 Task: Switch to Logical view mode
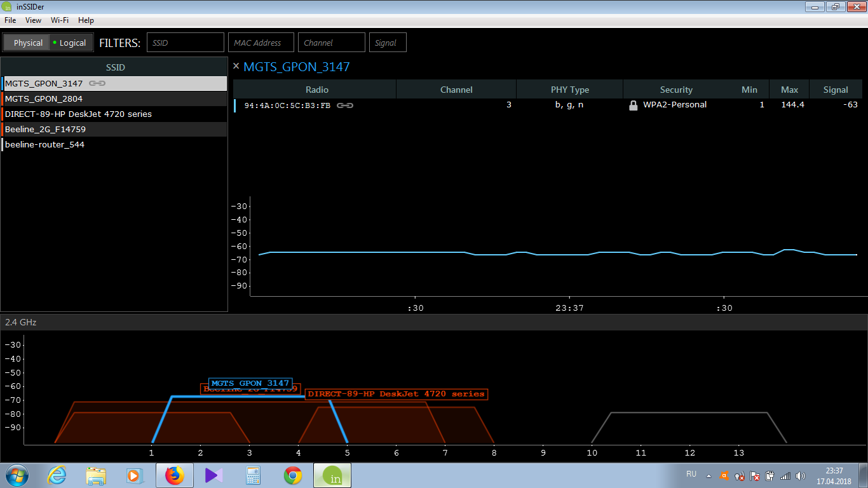coord(71,43)
